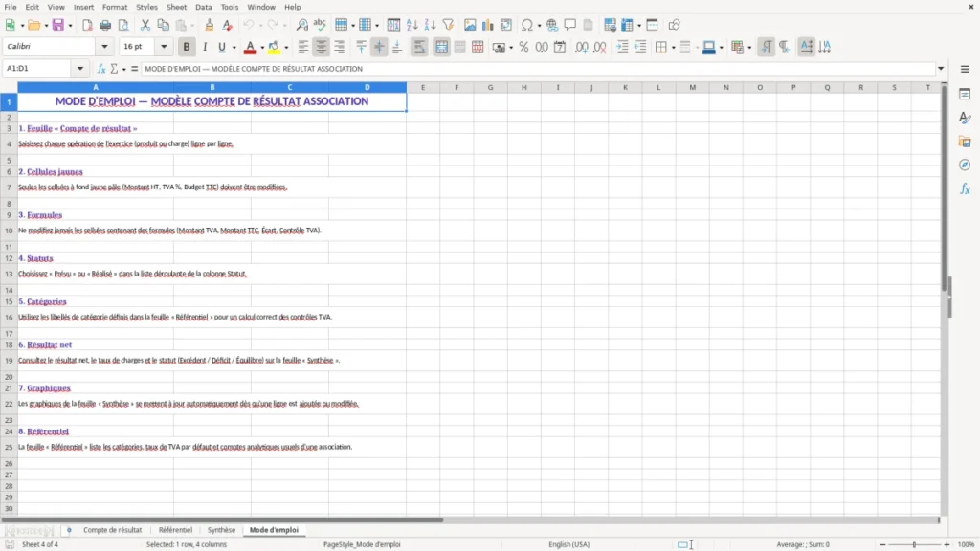
Task: Open the sidebar Functions fx icon
Action: 965,188
